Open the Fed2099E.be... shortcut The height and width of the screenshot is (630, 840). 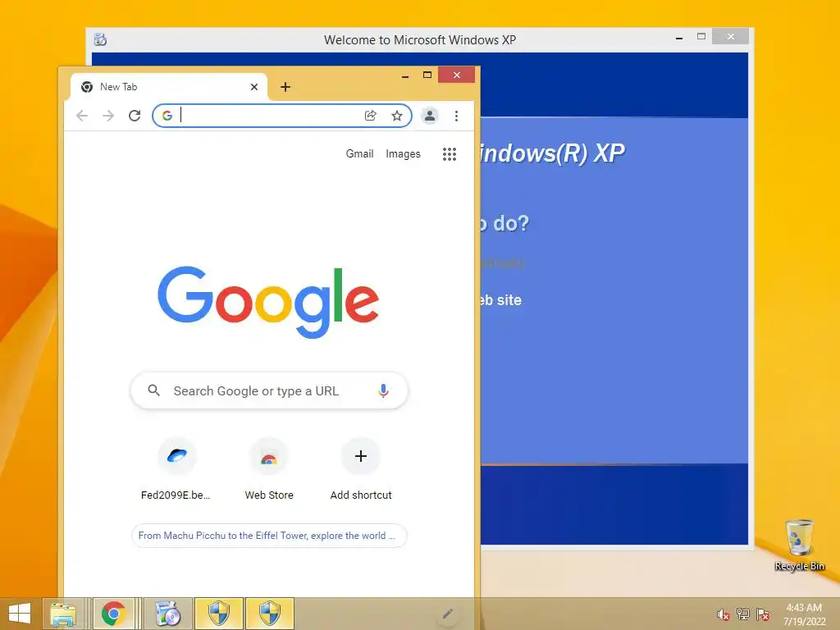tap(176, 469)
